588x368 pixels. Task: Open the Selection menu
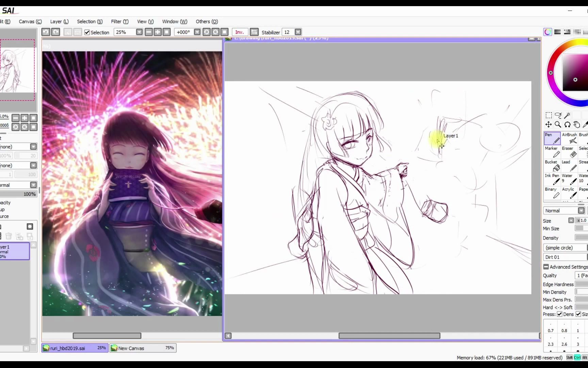coord(90,21)
